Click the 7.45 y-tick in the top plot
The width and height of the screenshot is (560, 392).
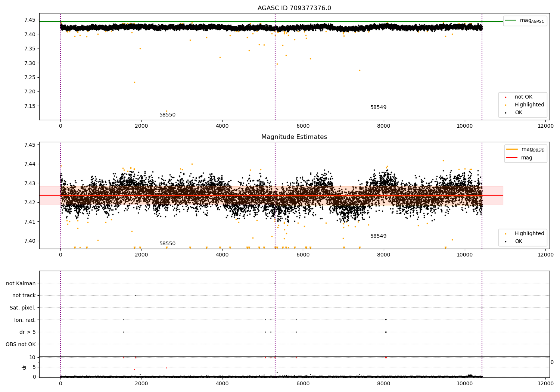30,20
